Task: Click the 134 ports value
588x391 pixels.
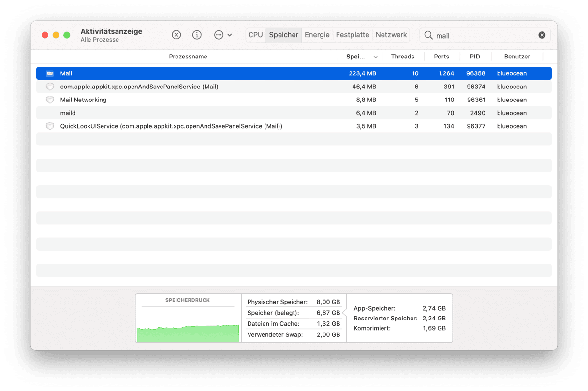Action: pos(449,126)
